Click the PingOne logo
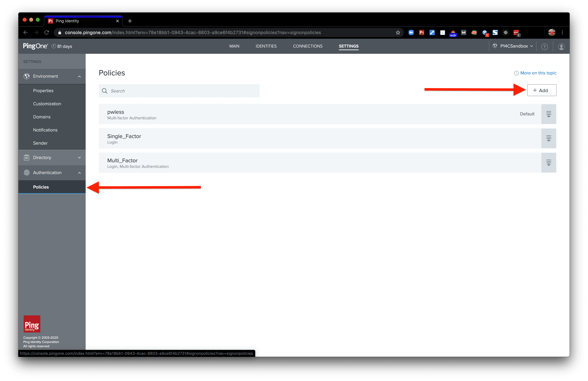 [x=35, y=46]
